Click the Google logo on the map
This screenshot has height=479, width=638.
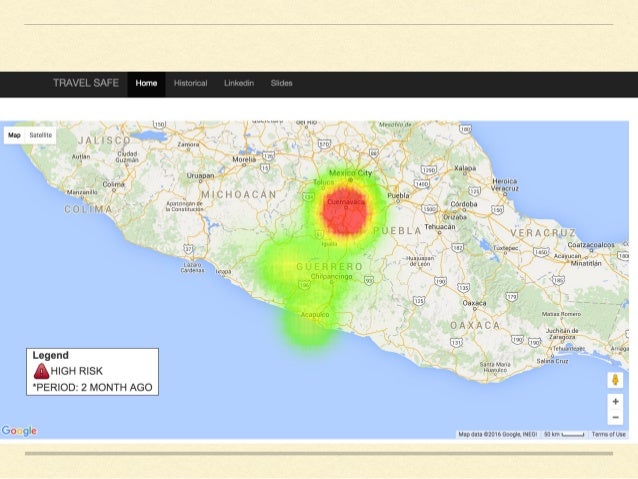tap(19, 431)
